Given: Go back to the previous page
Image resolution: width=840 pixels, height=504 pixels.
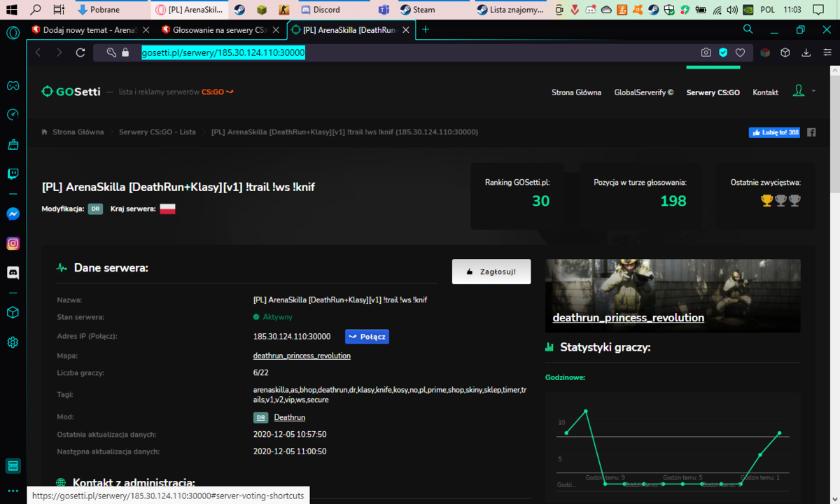Looking at the screenshot, I should 38,52.
